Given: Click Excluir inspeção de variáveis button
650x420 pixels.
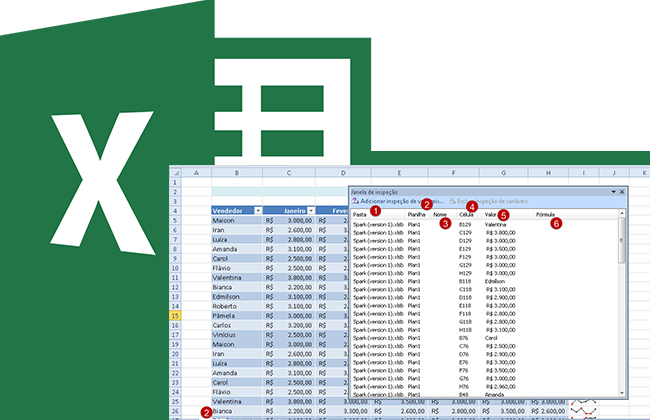Looking at the screenshot, I should tap(489, 201).
